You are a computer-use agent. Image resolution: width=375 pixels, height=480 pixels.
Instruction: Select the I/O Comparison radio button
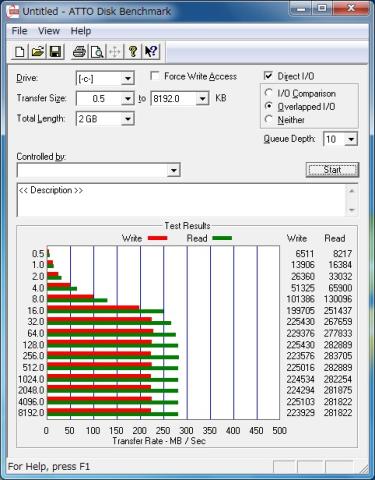[x=269, y=93]
